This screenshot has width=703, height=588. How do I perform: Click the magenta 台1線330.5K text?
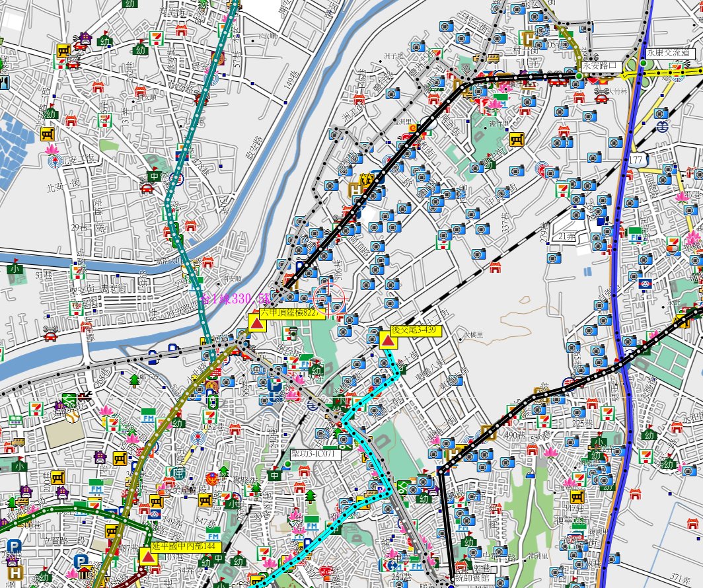(x=236, y=300)
